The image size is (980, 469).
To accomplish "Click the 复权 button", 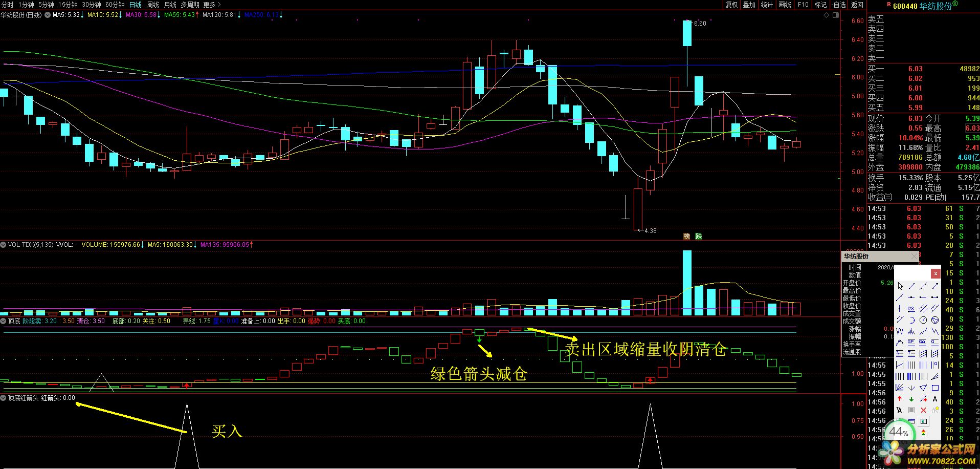I will pos(732,5).
